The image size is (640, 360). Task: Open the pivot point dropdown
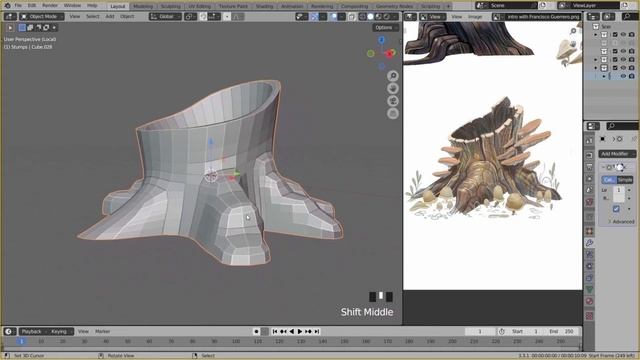[190, 17]
